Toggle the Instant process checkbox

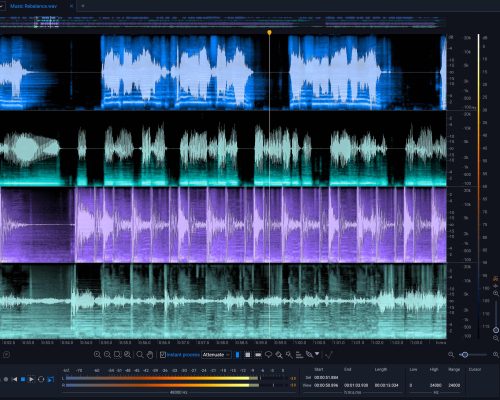(x=163, y=355)
